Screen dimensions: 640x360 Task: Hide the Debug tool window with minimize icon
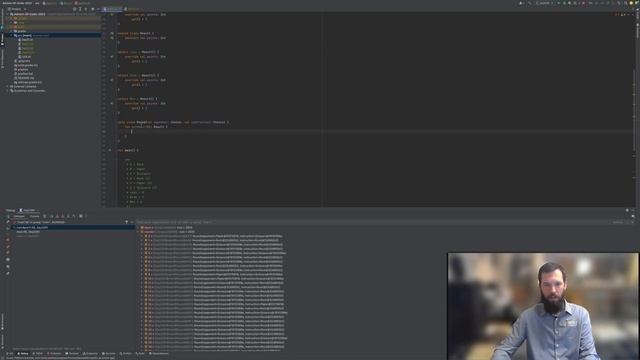click(633, 210)
